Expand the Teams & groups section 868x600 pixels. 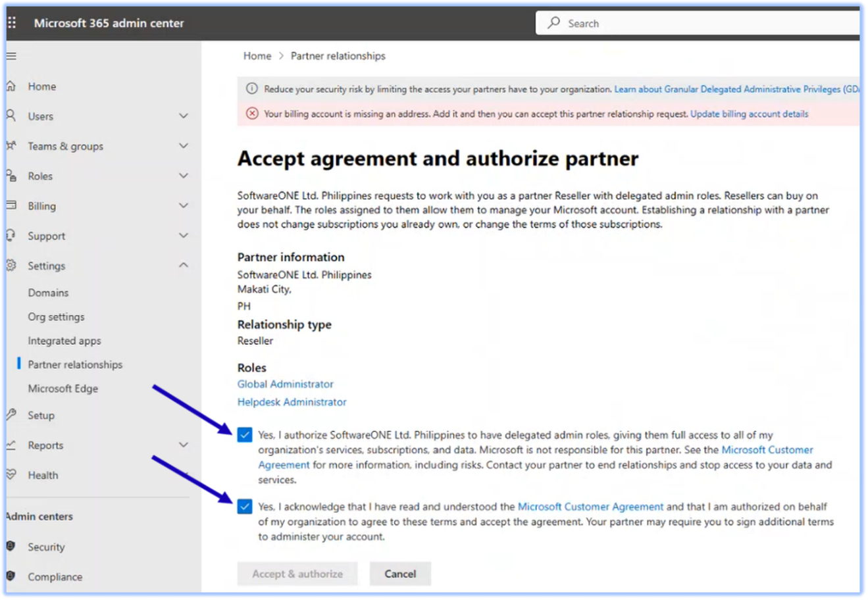click(x=184, y=146)
